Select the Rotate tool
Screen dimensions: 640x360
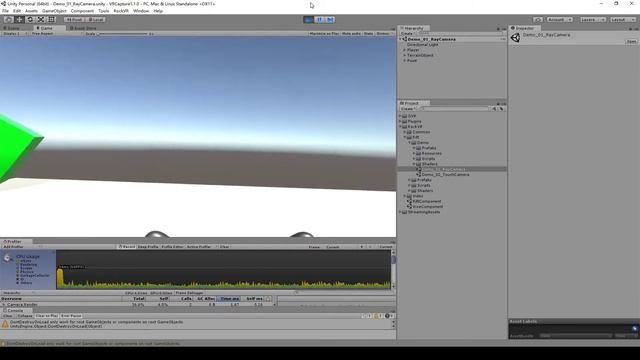(30, 20)
